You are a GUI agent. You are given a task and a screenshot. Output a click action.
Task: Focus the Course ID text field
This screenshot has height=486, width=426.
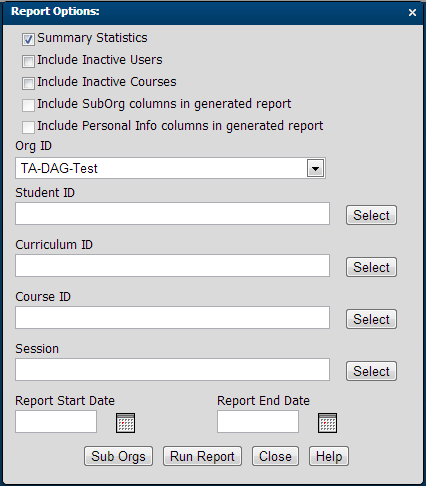pos(172,318)
